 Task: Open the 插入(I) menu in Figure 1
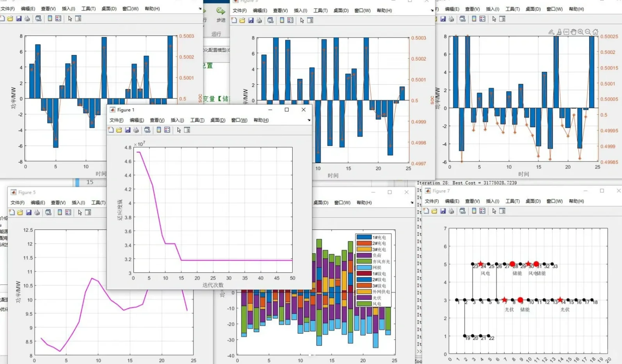pos(178,120)
